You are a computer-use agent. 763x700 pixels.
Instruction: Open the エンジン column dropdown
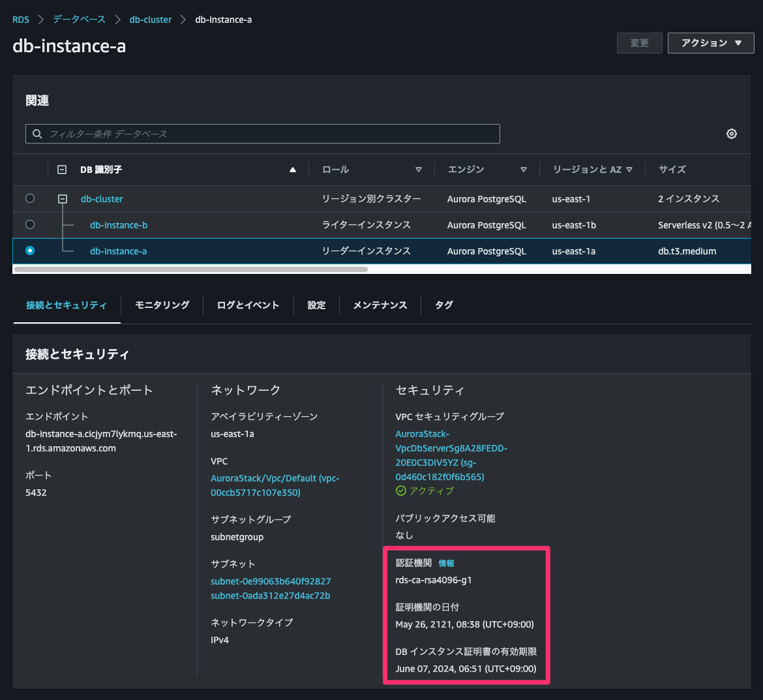(x=524, y=169)
